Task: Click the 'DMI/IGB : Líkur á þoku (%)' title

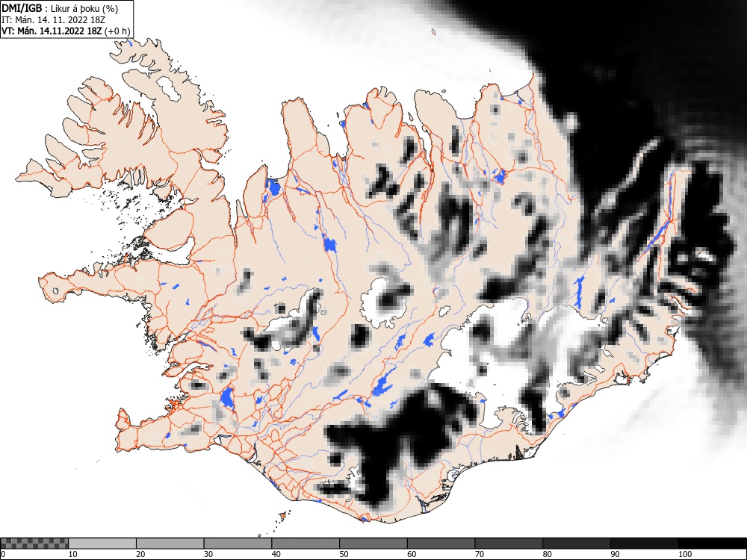Action: click(60, 8)
